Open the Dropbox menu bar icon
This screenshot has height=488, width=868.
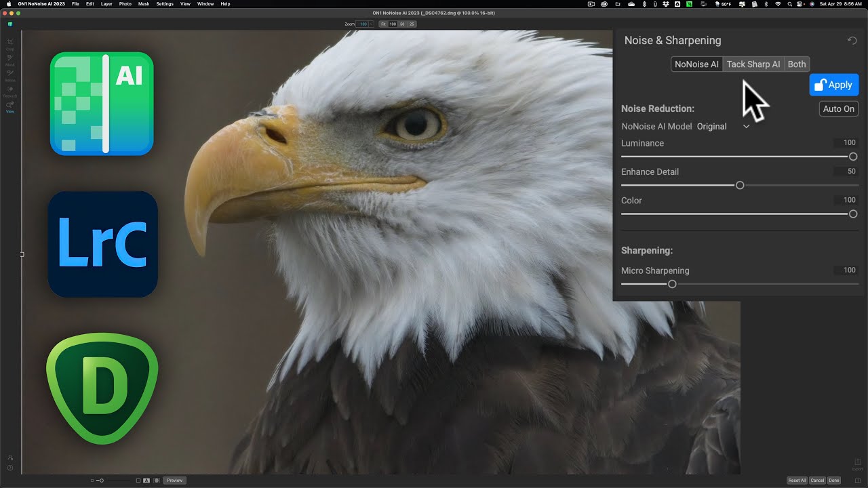point(667,4)
